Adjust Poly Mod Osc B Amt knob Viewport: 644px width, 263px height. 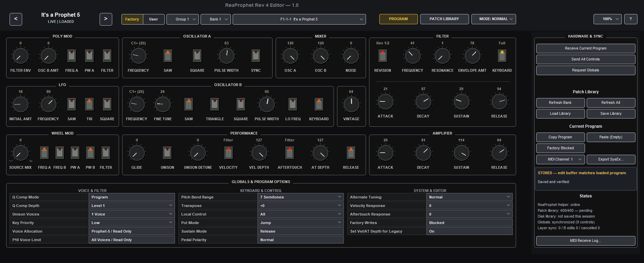pyautogui.click(x=48, y=56)
